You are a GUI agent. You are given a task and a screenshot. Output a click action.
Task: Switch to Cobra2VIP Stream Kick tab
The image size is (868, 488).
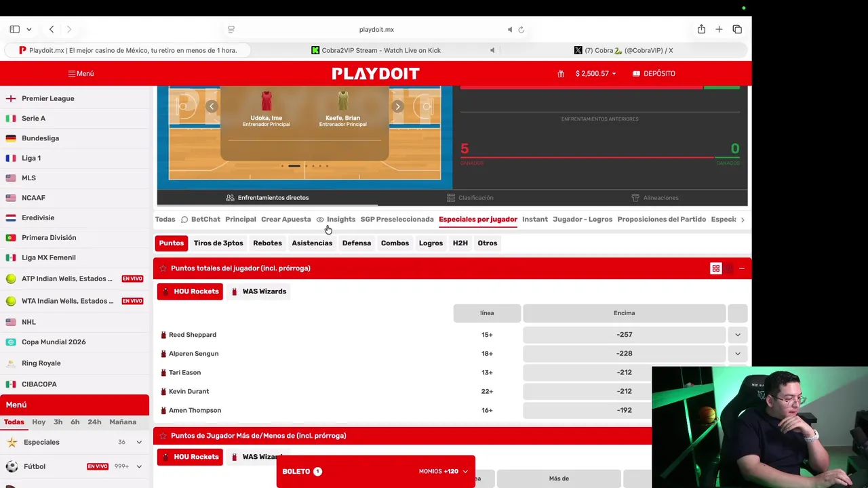point(376,50)
